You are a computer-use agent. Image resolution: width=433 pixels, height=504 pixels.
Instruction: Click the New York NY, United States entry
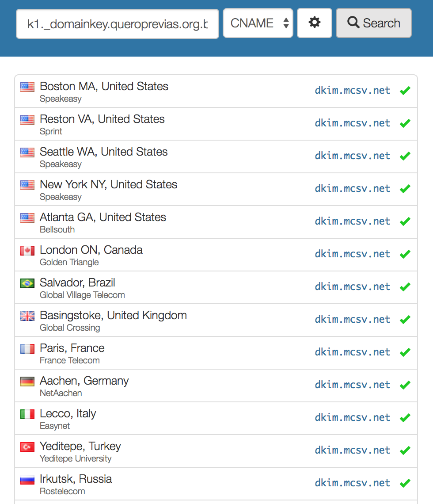coord(108,185)
